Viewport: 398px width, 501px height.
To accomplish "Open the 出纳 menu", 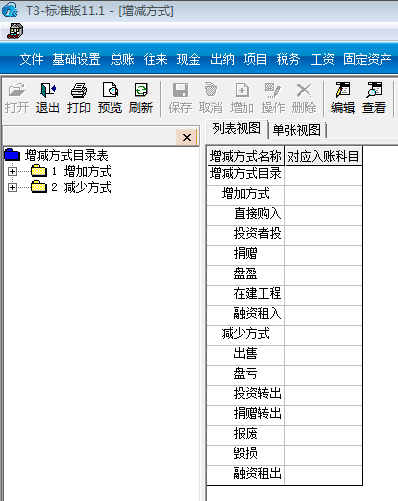I will click(222, 59).
